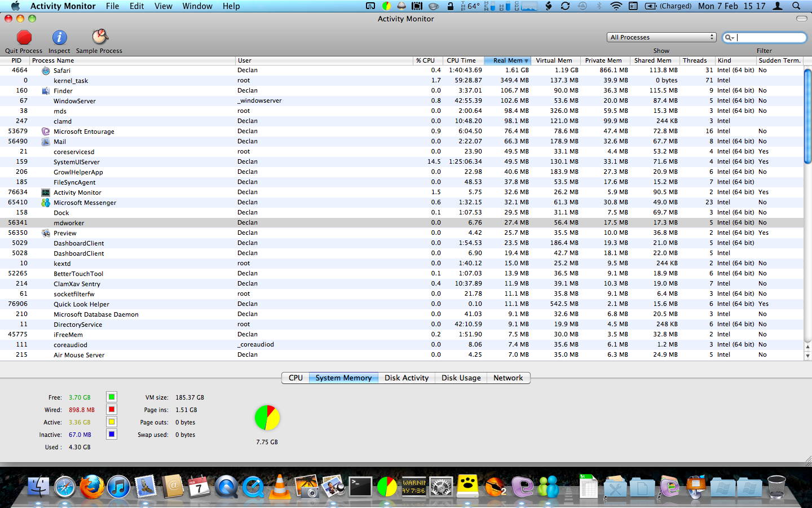This screenshot has height=508, width=812.
Task: Open Address Book from the Dock
Action: point(173,487)
